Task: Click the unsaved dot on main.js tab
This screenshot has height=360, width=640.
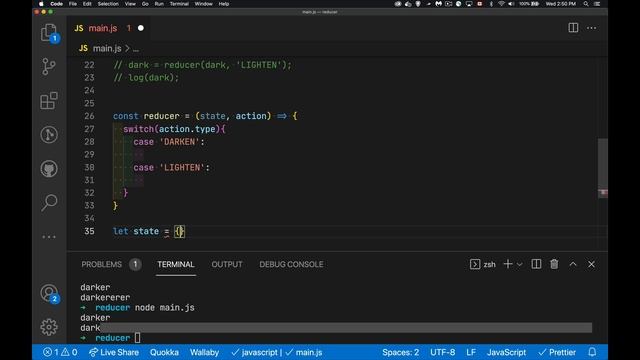Action: click(x=141, y=28)
